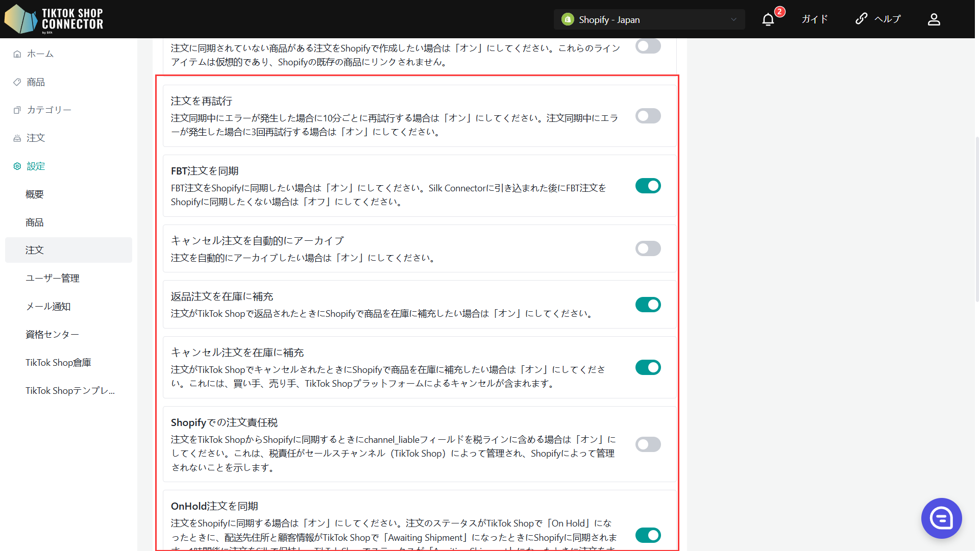980x551 pixels.
Task: Open top-level 注文 in the sidebar
Action: [x=36, y=138]
